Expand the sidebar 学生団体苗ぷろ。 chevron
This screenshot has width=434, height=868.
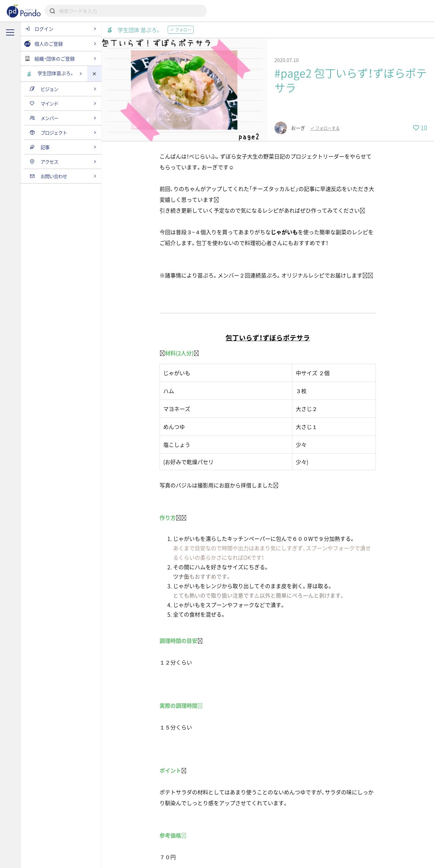81,74
